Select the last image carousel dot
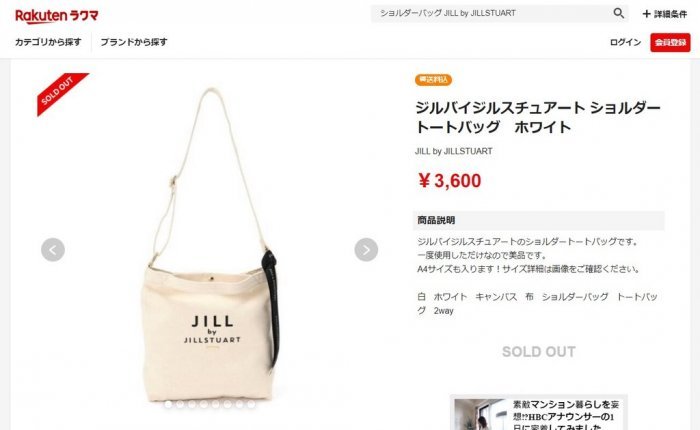The height and width of the screenshot is (430, 700). [251, 404]
